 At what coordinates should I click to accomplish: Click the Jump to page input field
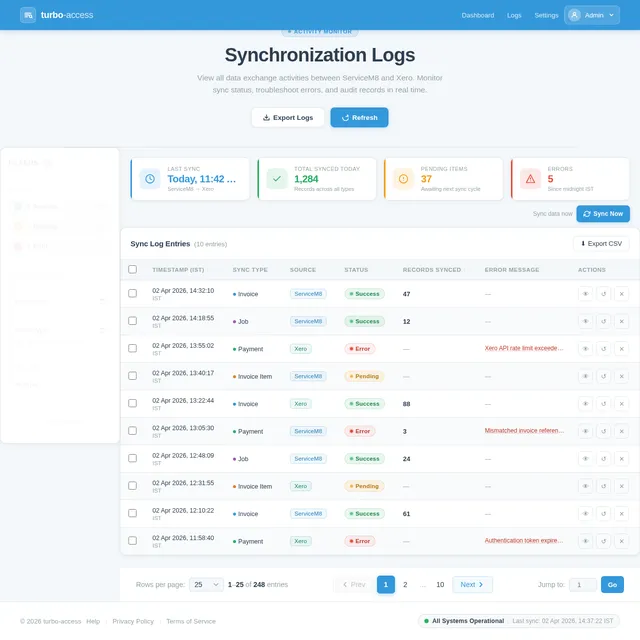tap(582, 584)
